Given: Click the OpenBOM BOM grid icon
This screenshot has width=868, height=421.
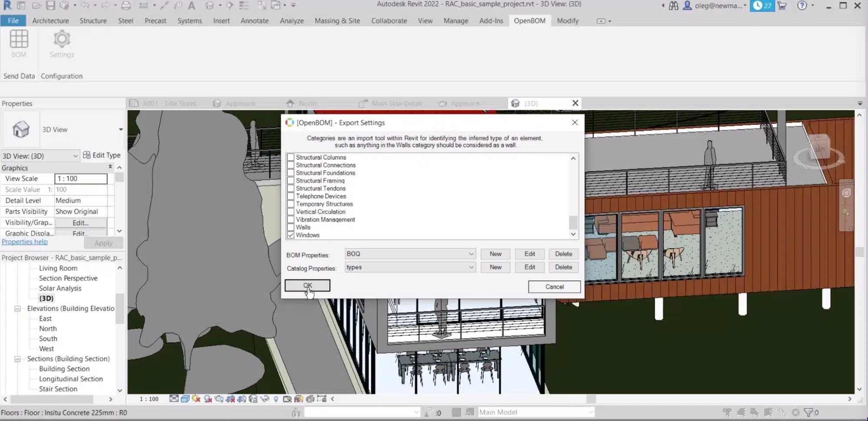Looking at the screenshot, I should point(19,39).
